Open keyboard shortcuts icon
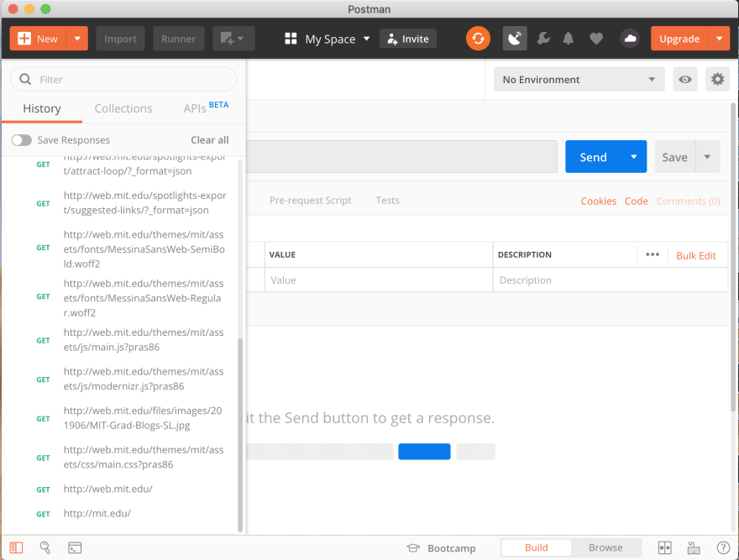 tap(694, 547)
